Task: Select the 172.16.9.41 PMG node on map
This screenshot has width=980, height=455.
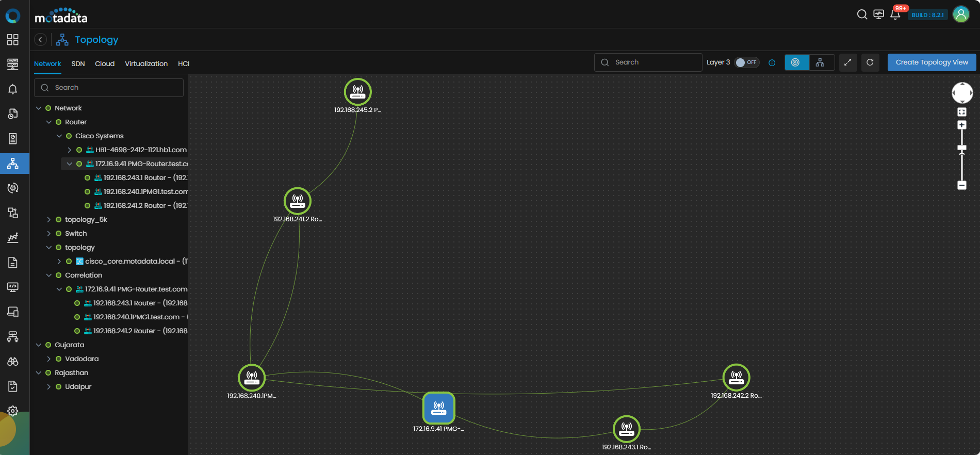Action: pos(439,408)
